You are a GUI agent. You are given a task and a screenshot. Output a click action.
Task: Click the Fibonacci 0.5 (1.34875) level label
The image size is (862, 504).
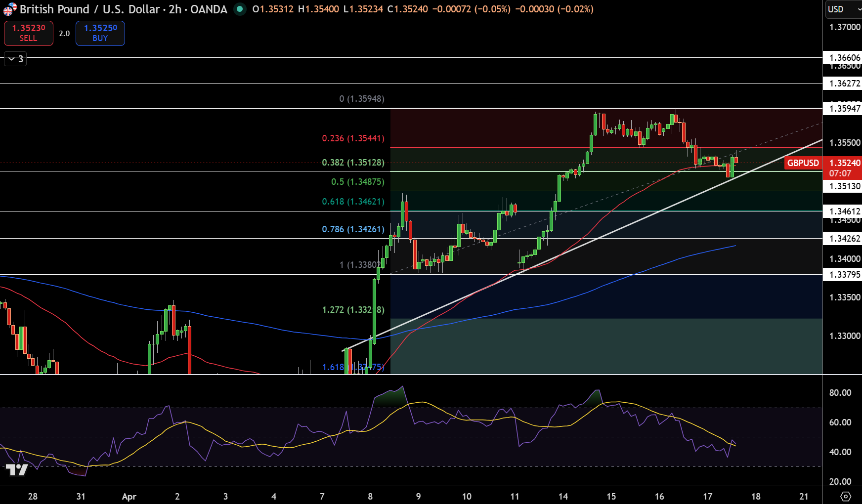(x=358, y=182)
